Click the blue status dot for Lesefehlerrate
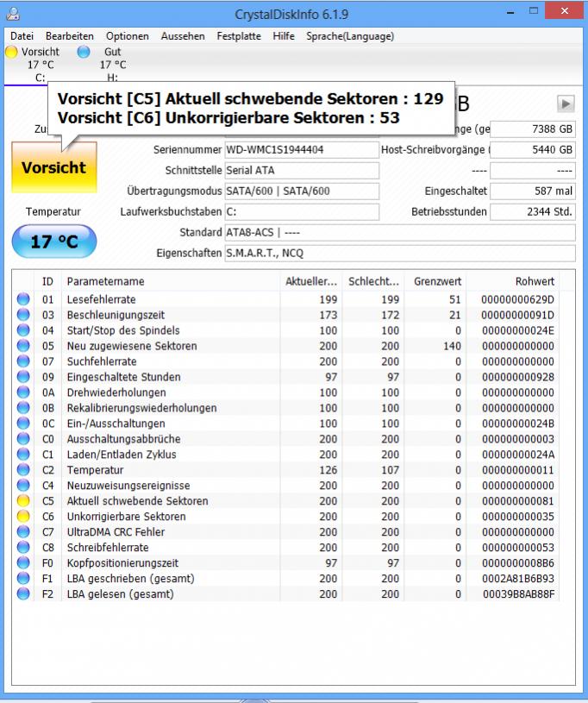 (23, 299)
